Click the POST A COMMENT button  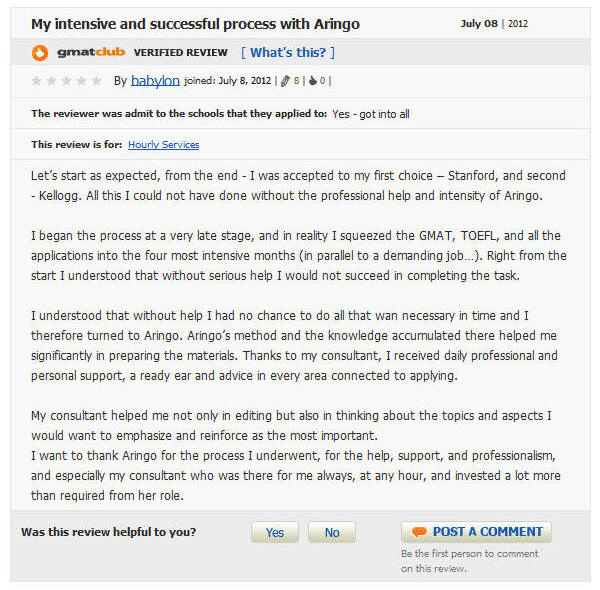tap(476, 532)
